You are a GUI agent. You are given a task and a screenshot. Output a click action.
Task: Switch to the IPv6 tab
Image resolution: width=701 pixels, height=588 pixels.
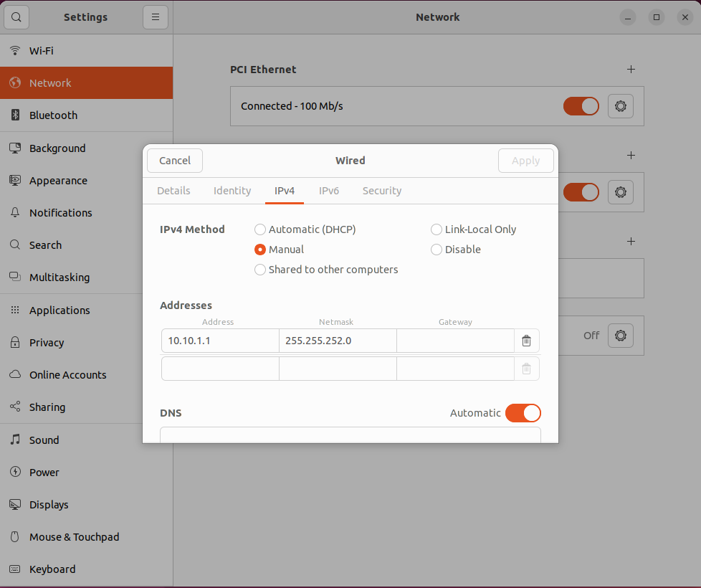tap(329, 191)
